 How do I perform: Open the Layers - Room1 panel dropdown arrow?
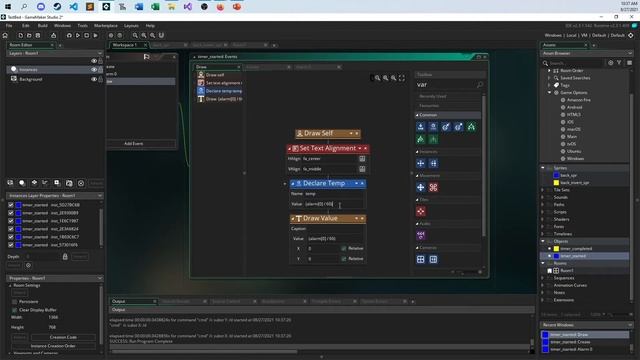(x=100, y=53)
